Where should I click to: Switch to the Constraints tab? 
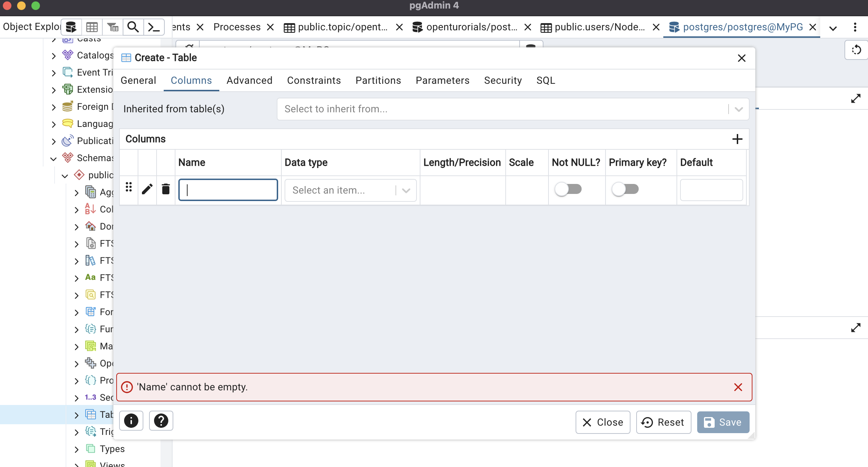[x=314, y=81]
